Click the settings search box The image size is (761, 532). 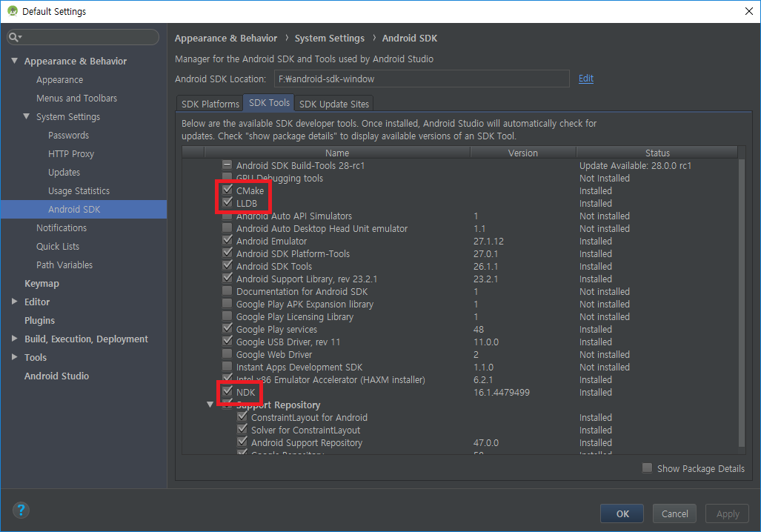(x=83, y=37)
